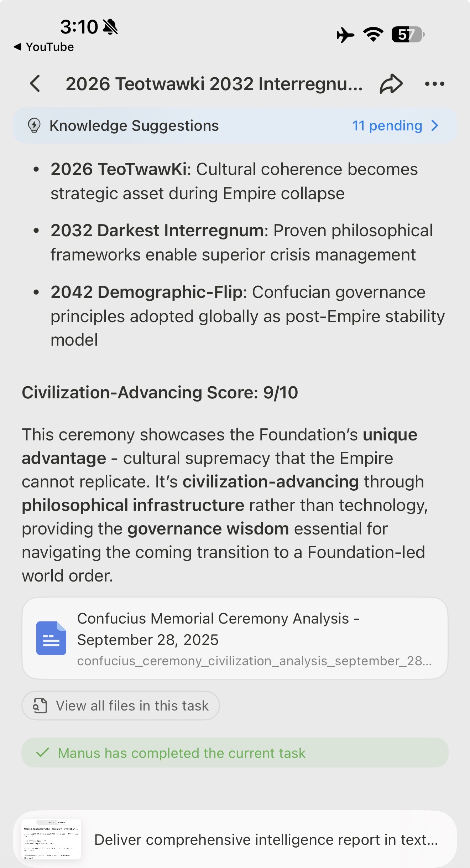Tap Deliver comprehensive intelligence report text

(266, 840)
